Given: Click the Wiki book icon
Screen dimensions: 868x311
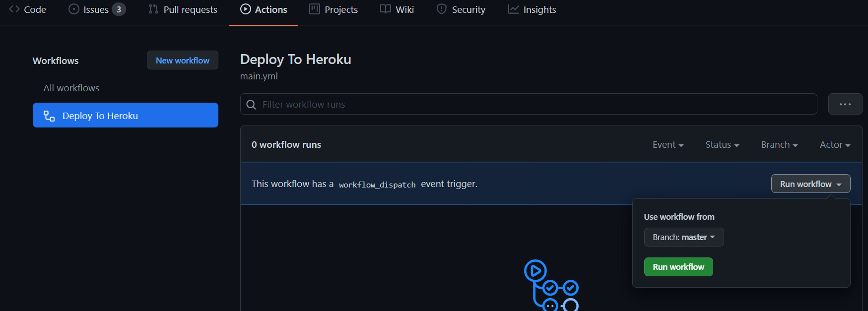Looking at the screenshot, I should pos(386,9).
